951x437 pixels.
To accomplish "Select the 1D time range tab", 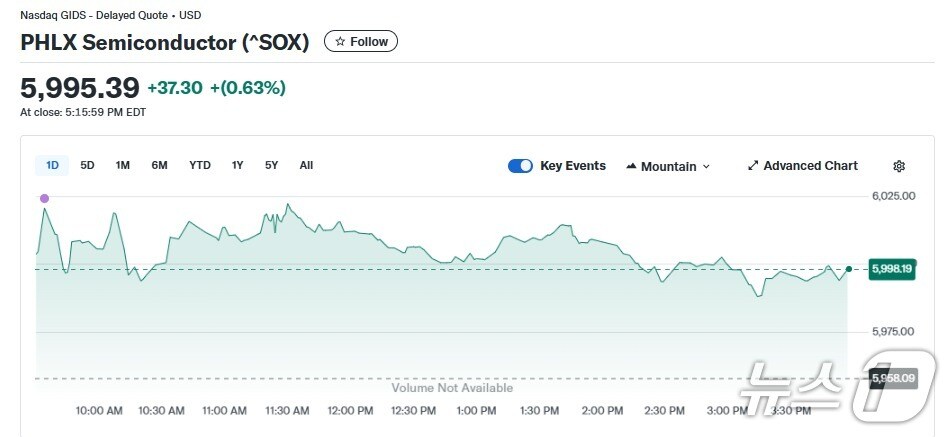I will pos(52,165).
